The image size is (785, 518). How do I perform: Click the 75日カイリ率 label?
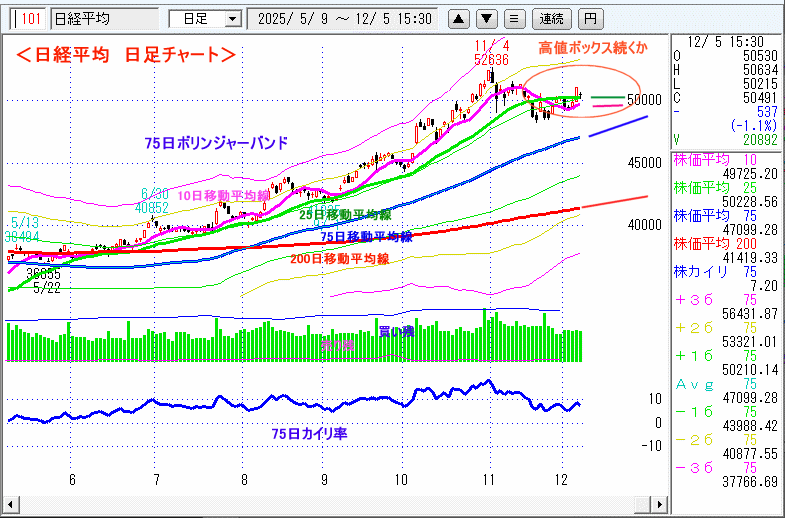(309, 433)
